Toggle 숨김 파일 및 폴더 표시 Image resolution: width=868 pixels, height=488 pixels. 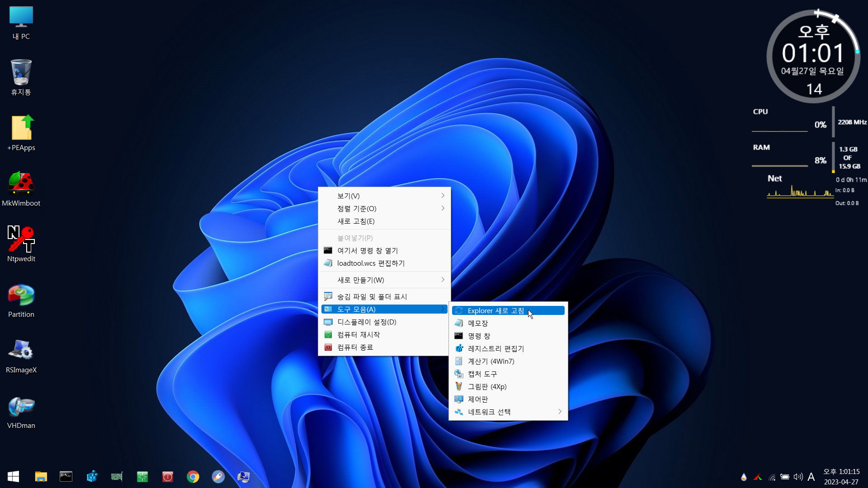[x=384, y=296]
